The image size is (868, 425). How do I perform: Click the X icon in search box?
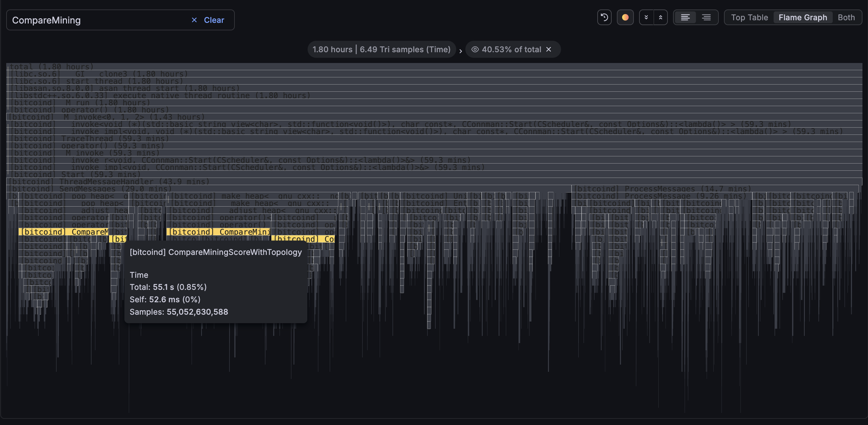pos(194,20)
